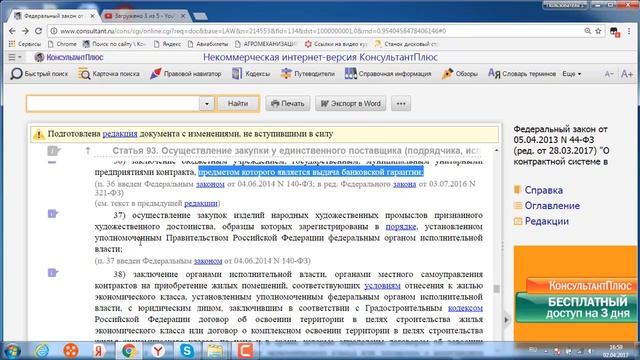
Task: Open the законом link in the paragraph 37 note
Action: click(208, 261)
